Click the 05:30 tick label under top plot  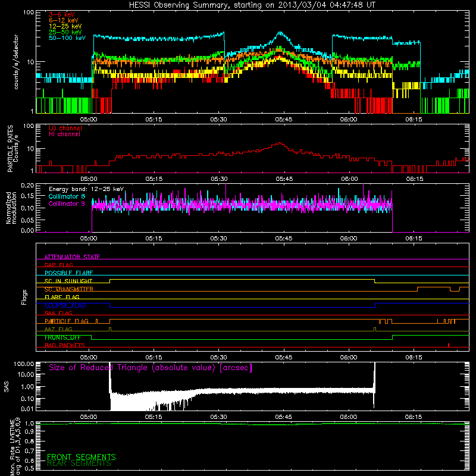tap(218, 120)
